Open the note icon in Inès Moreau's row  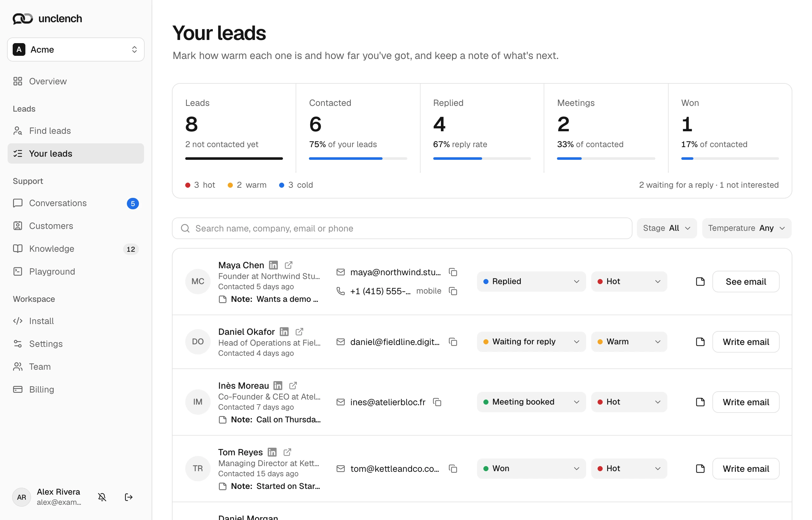click(700, 402)
